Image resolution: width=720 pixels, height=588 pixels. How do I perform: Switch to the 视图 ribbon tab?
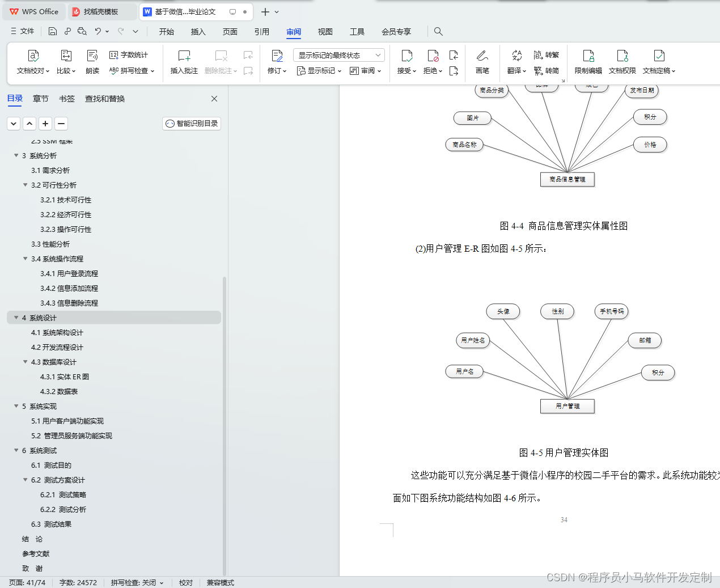325,32
